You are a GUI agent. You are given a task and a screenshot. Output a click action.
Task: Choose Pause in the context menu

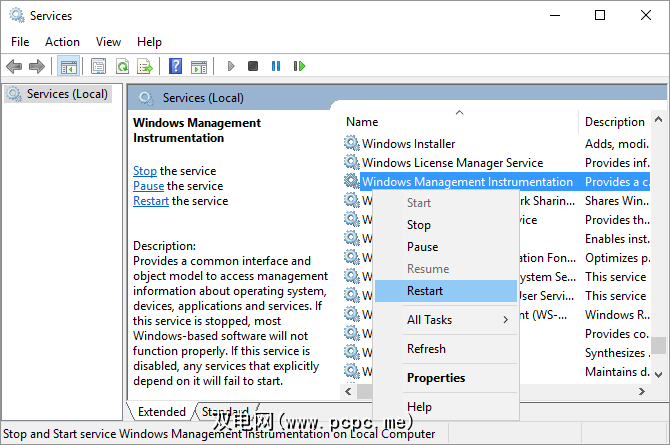coord(446,247)
